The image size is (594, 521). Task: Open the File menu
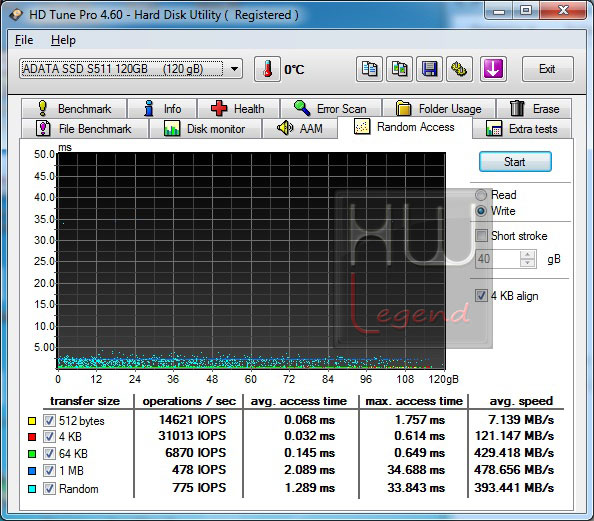pyautogui.click(x=24, y=40)
